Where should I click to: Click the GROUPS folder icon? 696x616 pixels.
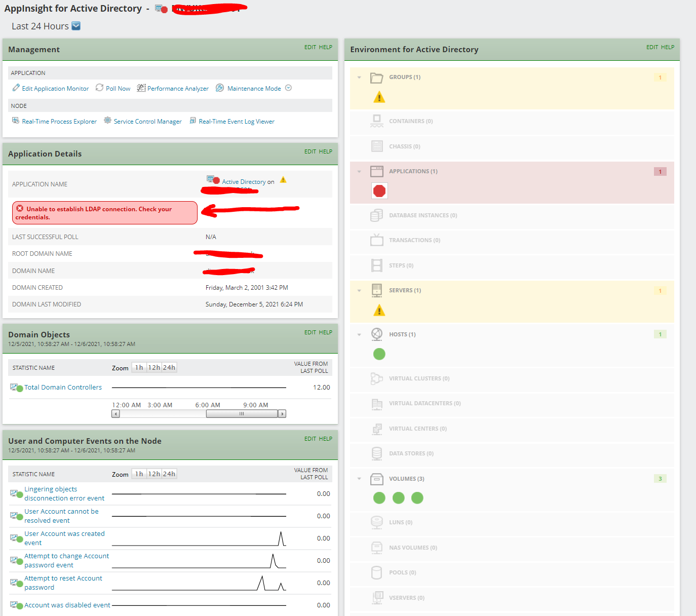coord(377,78)
